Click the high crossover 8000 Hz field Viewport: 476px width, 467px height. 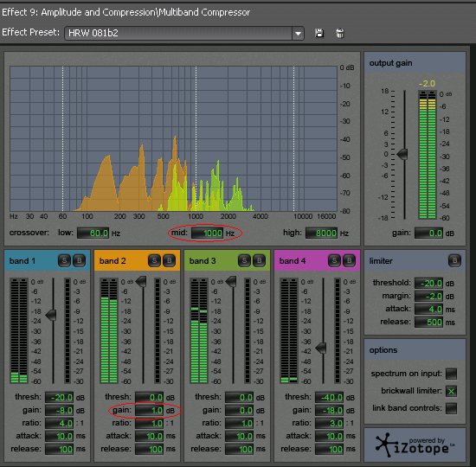[321, 233]
